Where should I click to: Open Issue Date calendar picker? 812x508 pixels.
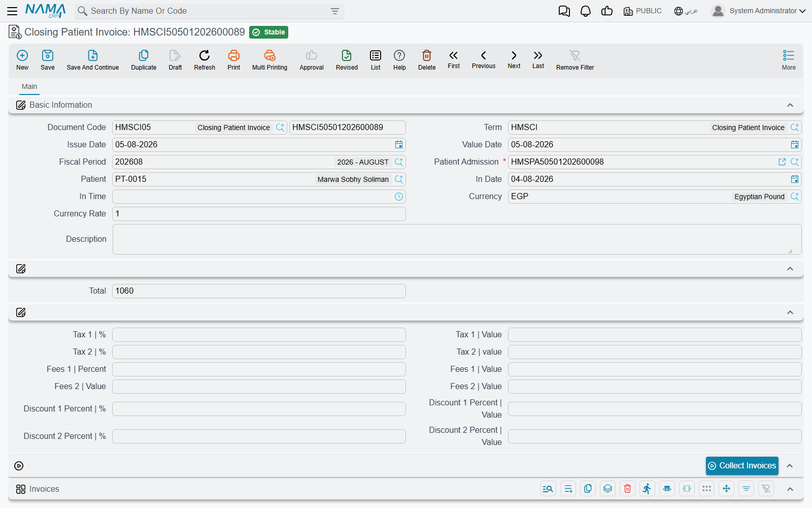pyautogui.click(x=399, y=145)
